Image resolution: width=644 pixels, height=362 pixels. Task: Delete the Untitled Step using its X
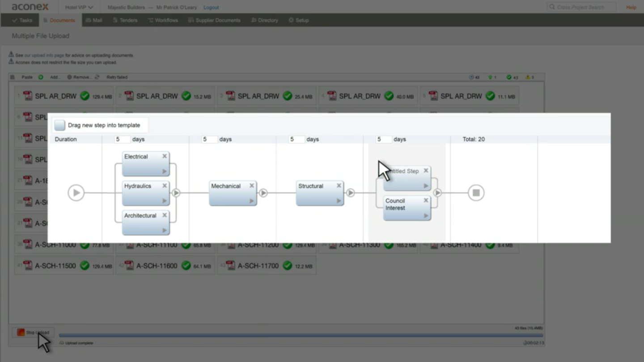coord(426,170)
